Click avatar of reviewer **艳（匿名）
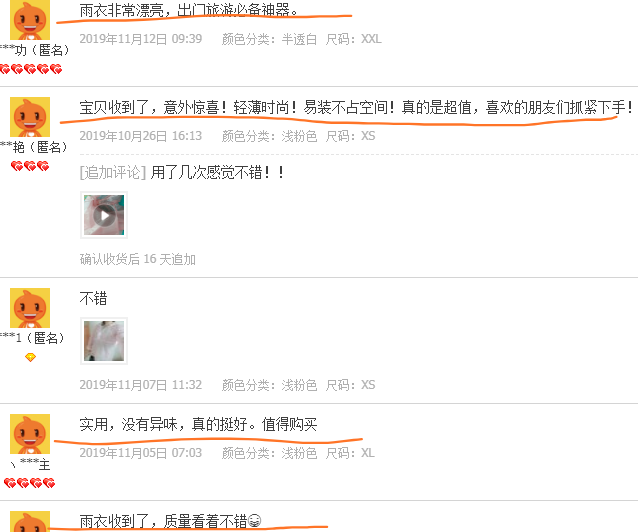 point(30,117)
